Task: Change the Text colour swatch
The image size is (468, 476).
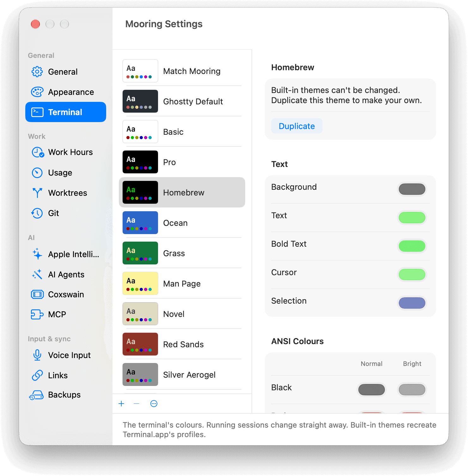Action: click(412, 218)
